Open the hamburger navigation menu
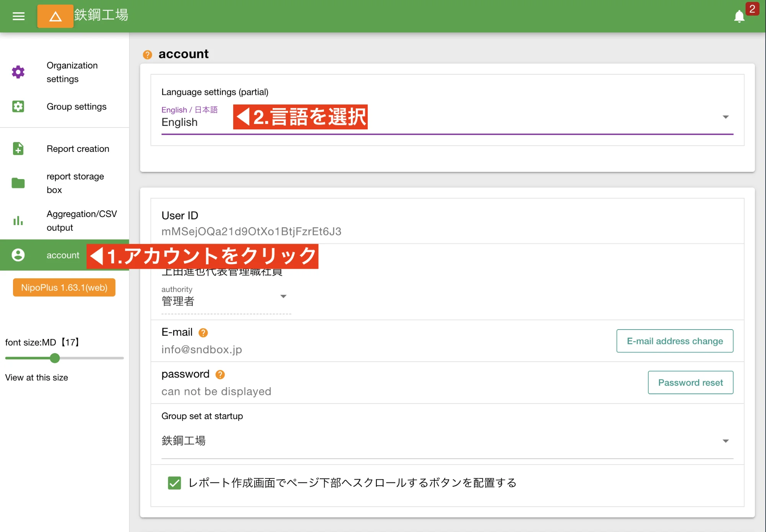766x532 pixels. point(18,16)
